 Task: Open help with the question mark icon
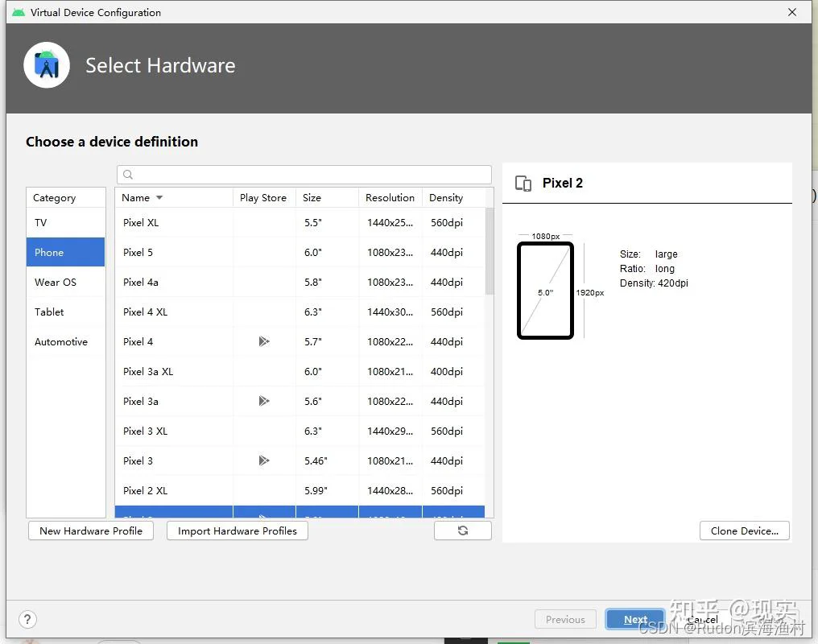click(x=27, y=620)
